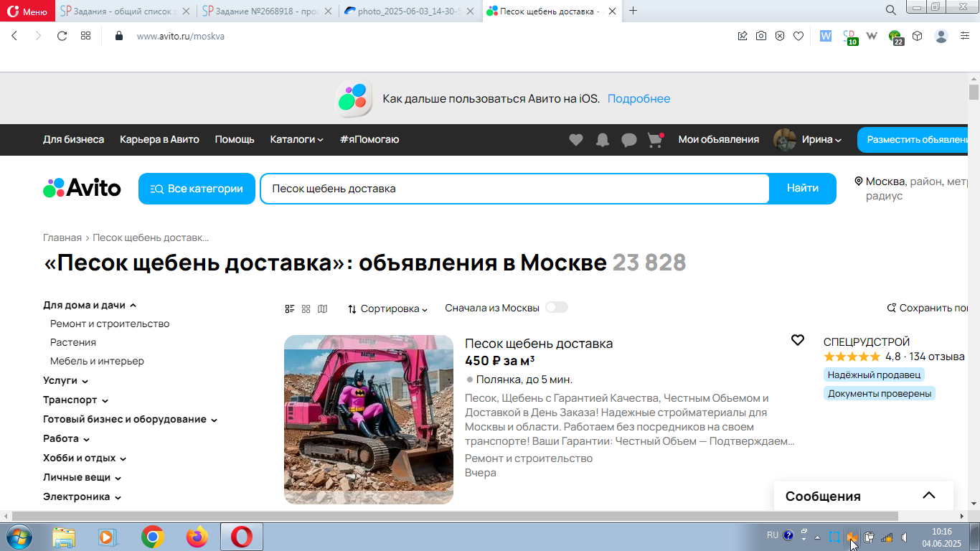
Task: Toggle Сначала из Москвы switch
Action: (557, 307)
